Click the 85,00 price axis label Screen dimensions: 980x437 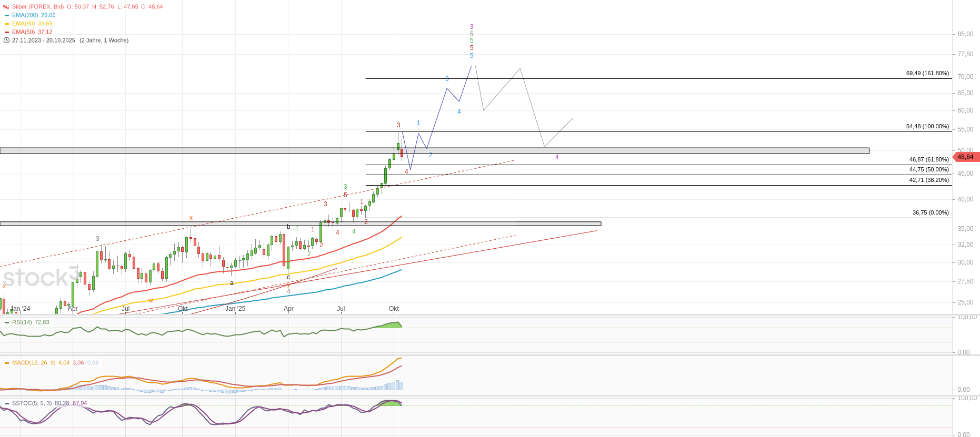point(965,34)
